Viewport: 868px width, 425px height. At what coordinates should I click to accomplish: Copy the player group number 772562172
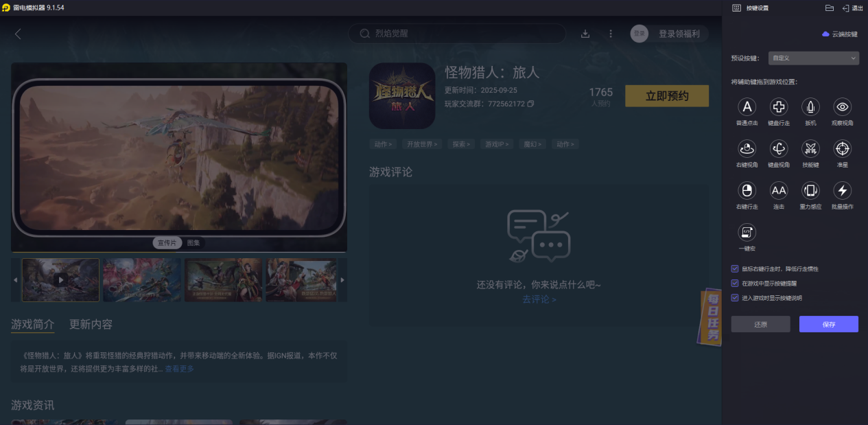coord(530,104)
